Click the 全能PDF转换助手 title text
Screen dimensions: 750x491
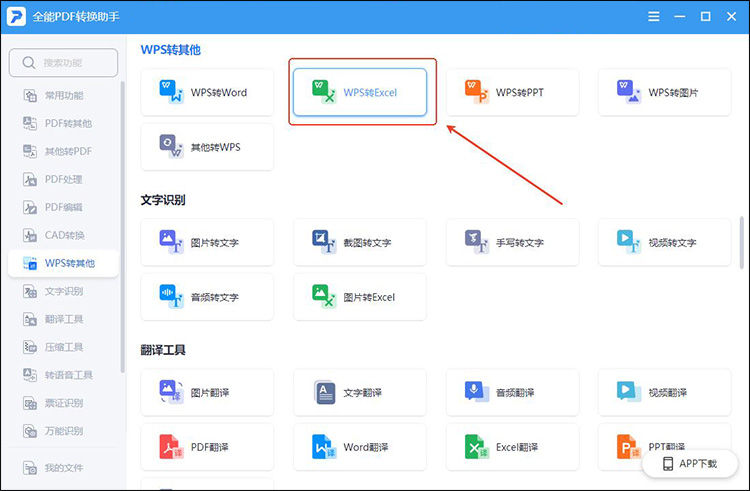76,17
